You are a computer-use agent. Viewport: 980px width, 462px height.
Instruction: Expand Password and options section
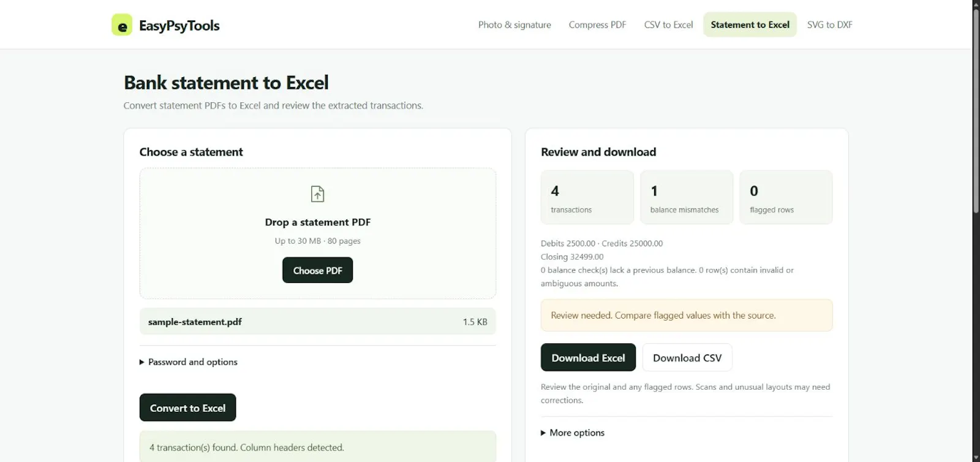(x=189, y=362)
